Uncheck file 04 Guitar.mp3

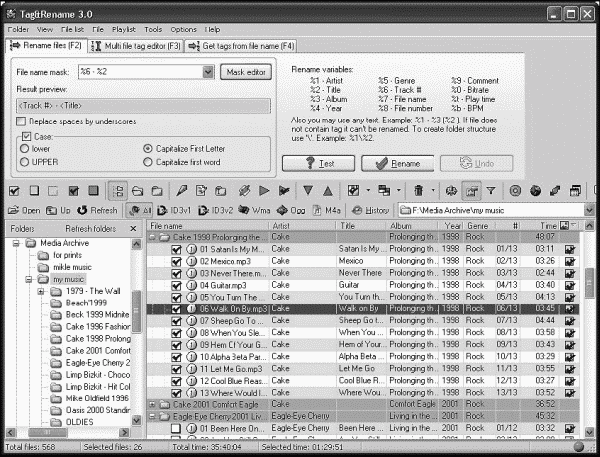click(176, 286)
